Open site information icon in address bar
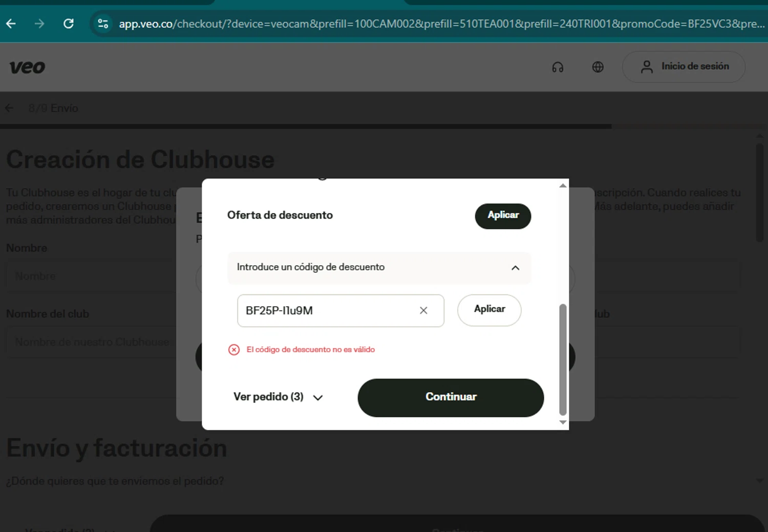The image size is (768, 532). 103,24
